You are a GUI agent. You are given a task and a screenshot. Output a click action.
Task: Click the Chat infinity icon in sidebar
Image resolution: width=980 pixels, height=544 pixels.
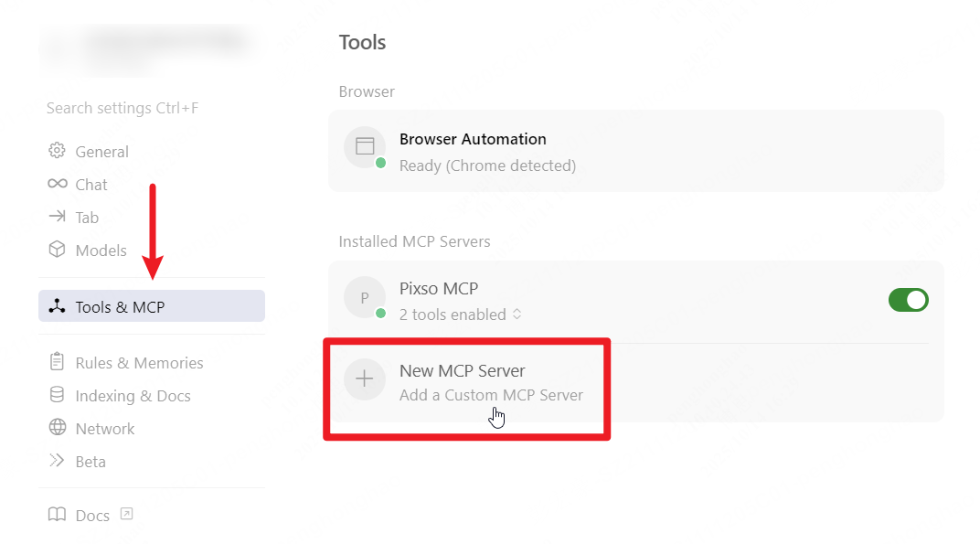tap(56, 184)
